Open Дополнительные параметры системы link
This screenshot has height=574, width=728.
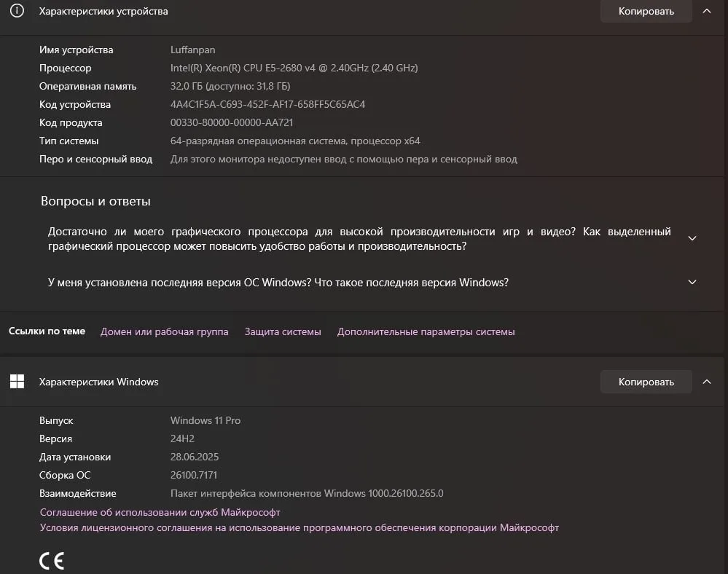click(426, 331)
